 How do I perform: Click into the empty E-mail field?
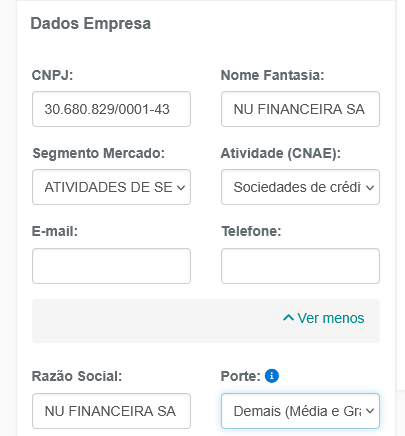tap(111, 266)
